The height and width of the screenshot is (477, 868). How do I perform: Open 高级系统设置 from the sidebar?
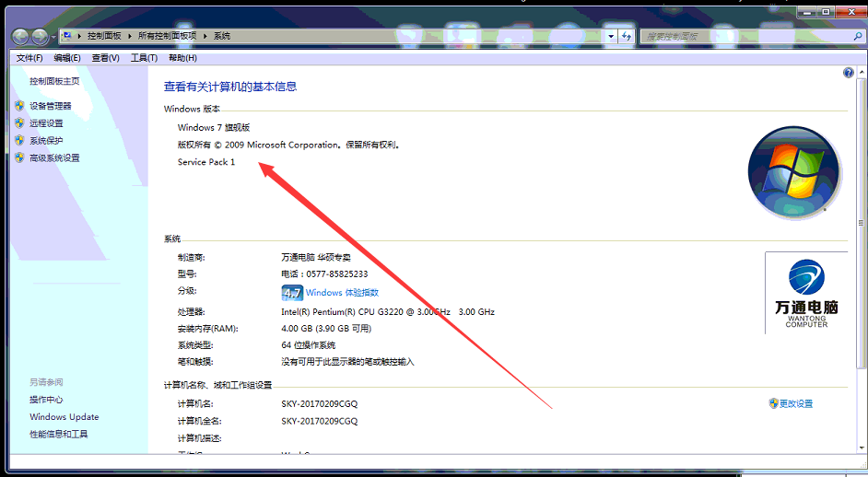[54, 157]
